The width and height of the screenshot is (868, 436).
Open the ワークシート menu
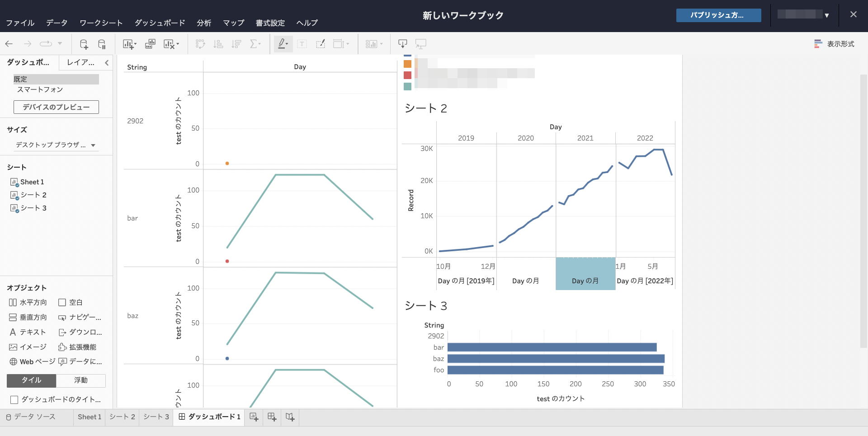[x=101, y=23]
